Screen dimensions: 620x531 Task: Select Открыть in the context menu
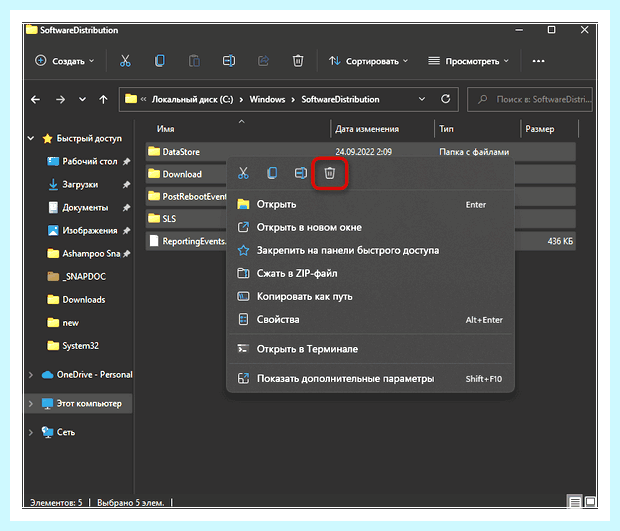pos(370,204)
